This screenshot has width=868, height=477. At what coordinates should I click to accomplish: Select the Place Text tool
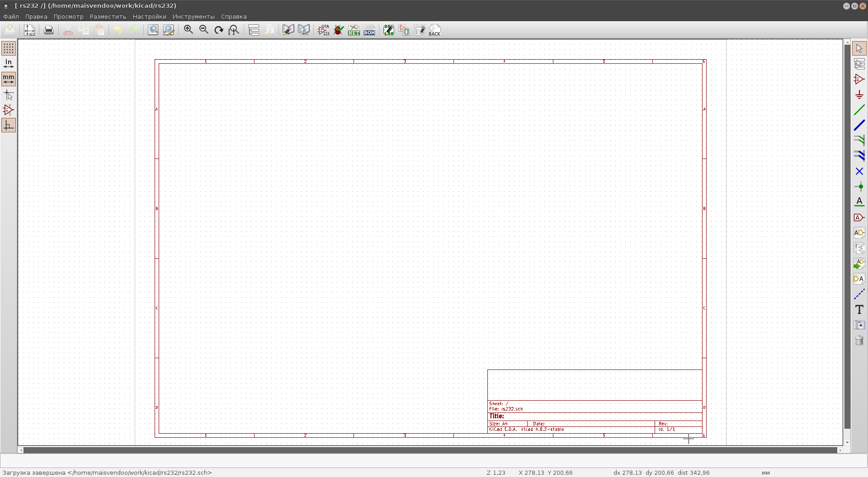pyautogui.click(x=859, y=309)
